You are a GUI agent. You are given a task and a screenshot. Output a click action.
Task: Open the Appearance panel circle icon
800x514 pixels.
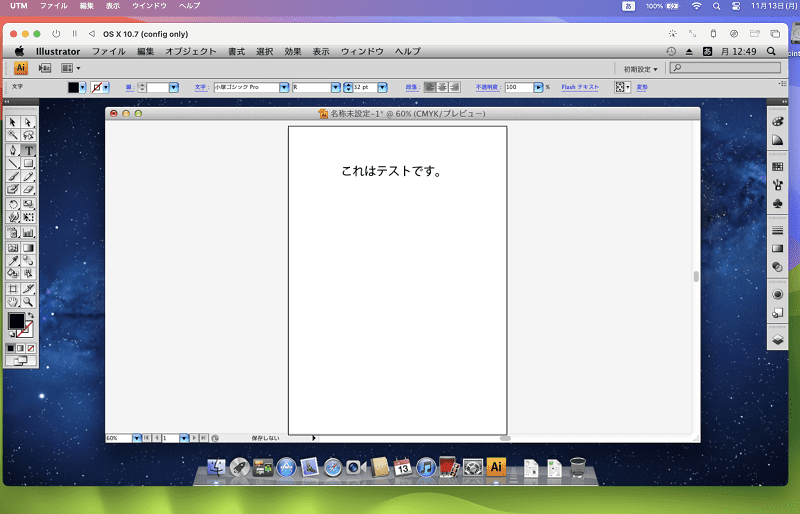(x=778, y=294)
